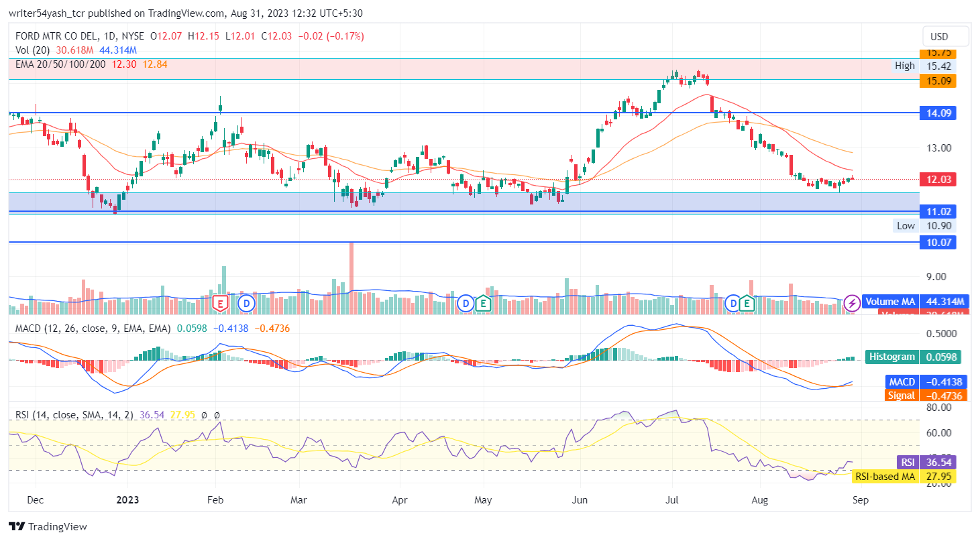Select the dividend marker in late July

732,303
